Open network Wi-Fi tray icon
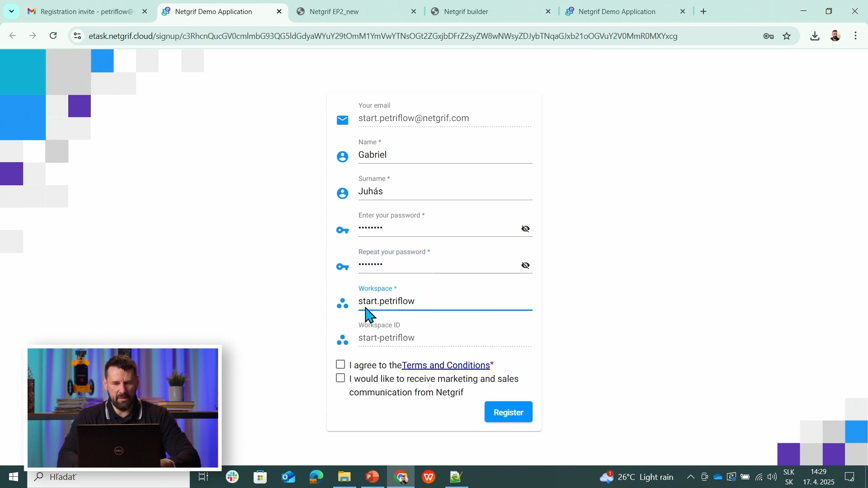Screen dimensions: 868x488 [759, 477]
